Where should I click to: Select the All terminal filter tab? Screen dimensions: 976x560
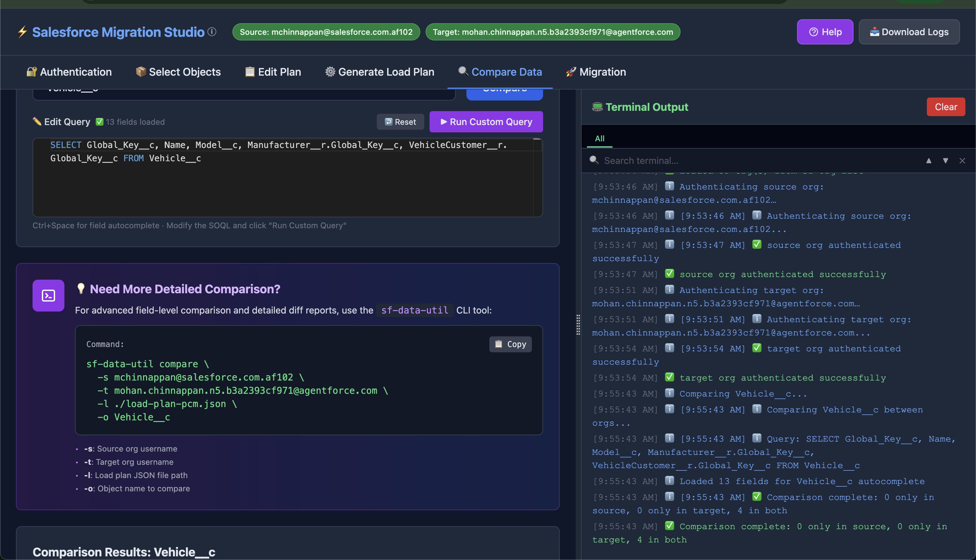(x=600, y=138)
